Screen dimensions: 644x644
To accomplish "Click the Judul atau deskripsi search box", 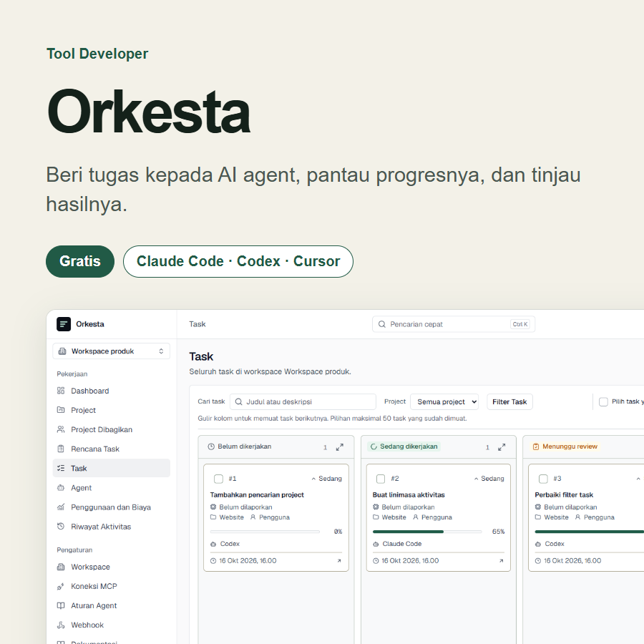I will coord(303,401).
